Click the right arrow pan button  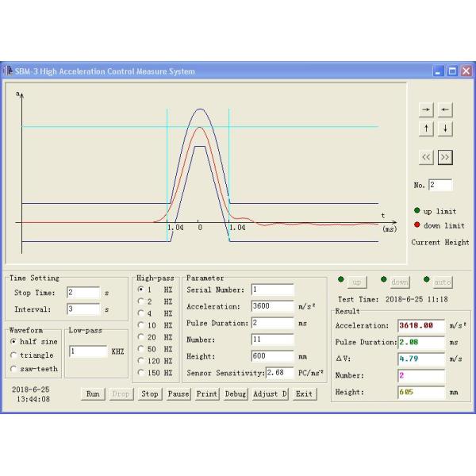427,109
